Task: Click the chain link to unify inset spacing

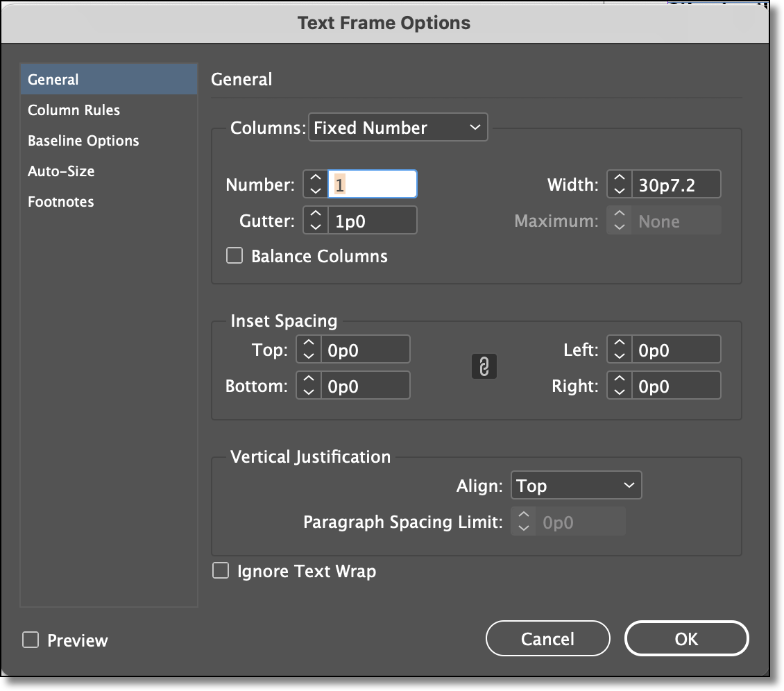Action: [x=484, y=366]
